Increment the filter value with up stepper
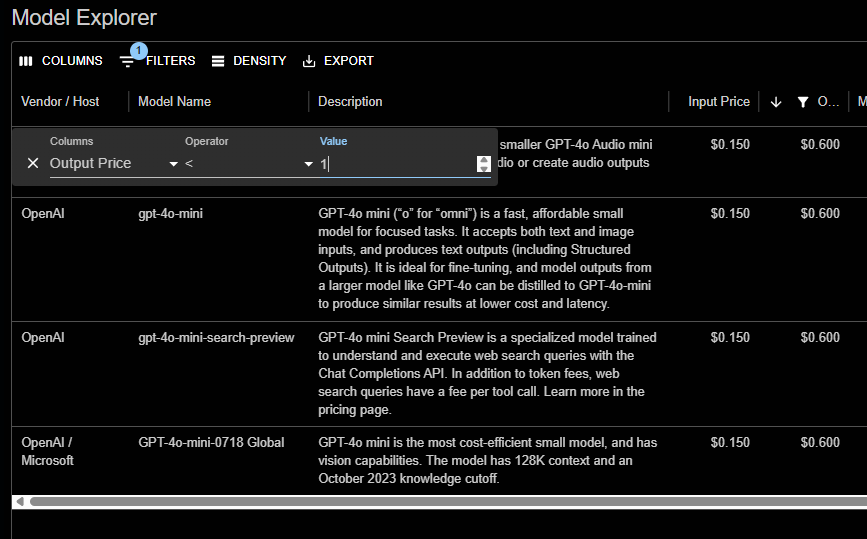Viewport: 867px width, 539px height. (x=484, y=160)
